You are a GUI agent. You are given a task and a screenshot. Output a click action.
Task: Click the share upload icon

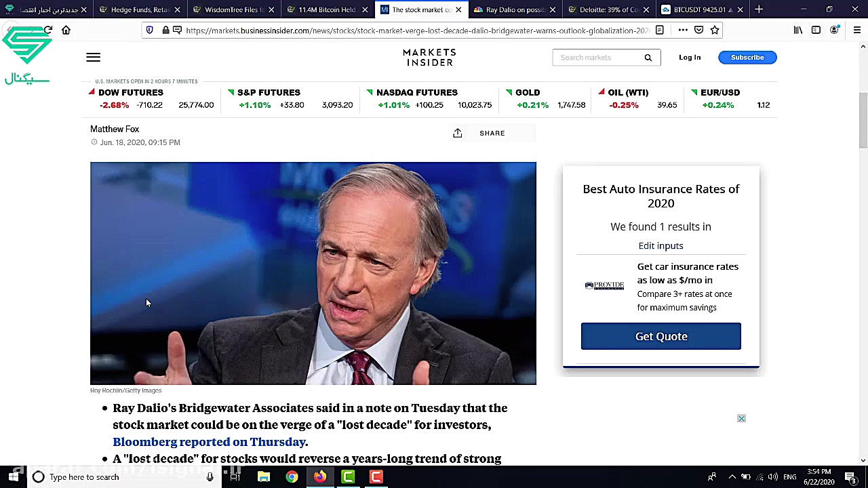tap(458, 133)
